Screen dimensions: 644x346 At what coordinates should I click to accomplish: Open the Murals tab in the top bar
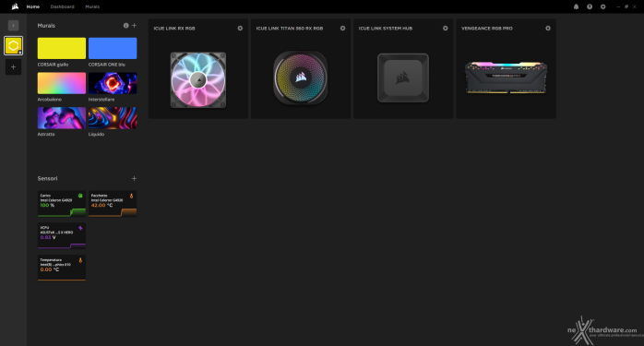(92, 6)
